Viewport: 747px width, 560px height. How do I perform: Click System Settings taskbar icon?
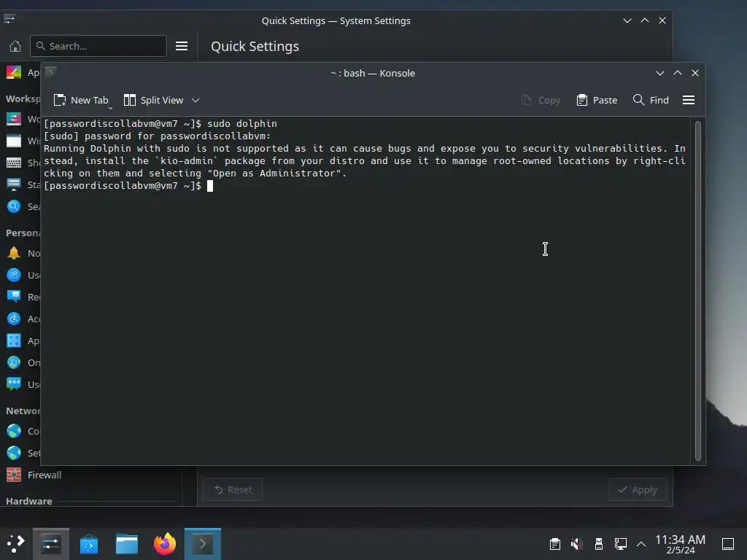[x=51, y=544]
